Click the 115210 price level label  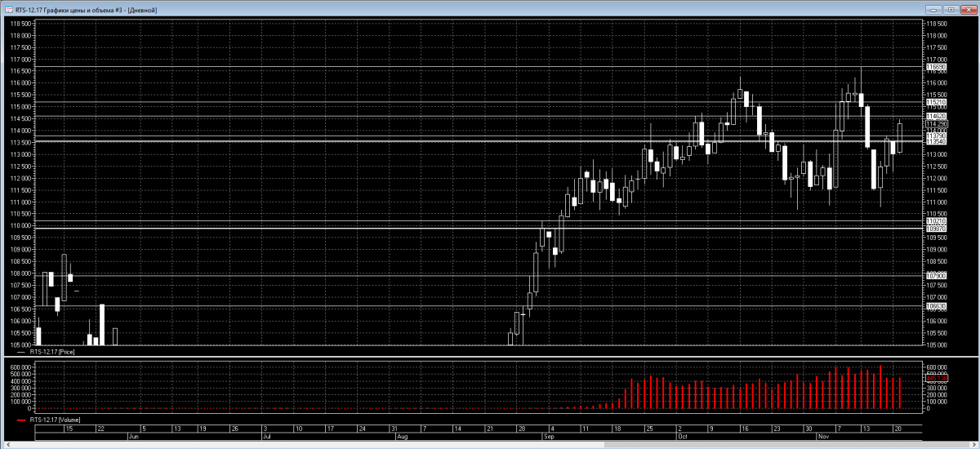[x=936, y=102]
